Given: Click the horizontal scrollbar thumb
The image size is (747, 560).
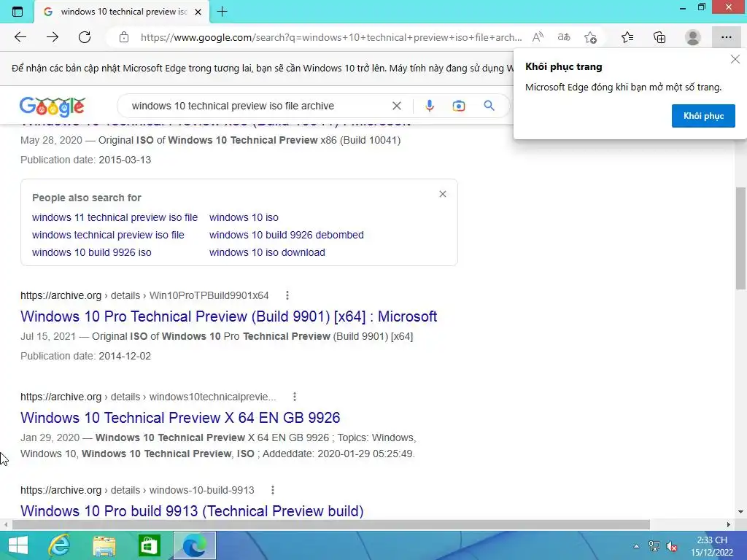Looking at the screenshot, I should click(331, 525).
